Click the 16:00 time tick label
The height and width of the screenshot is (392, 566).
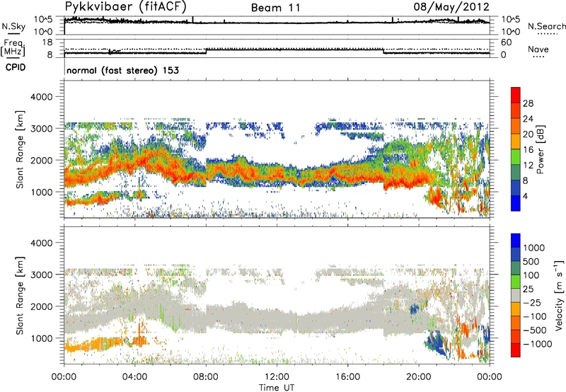pos(347,377)
